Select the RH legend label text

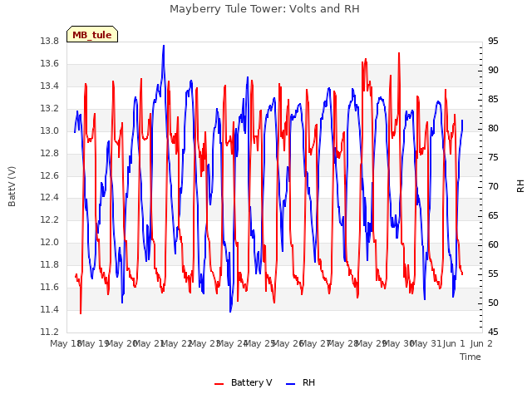pos(308,382)
